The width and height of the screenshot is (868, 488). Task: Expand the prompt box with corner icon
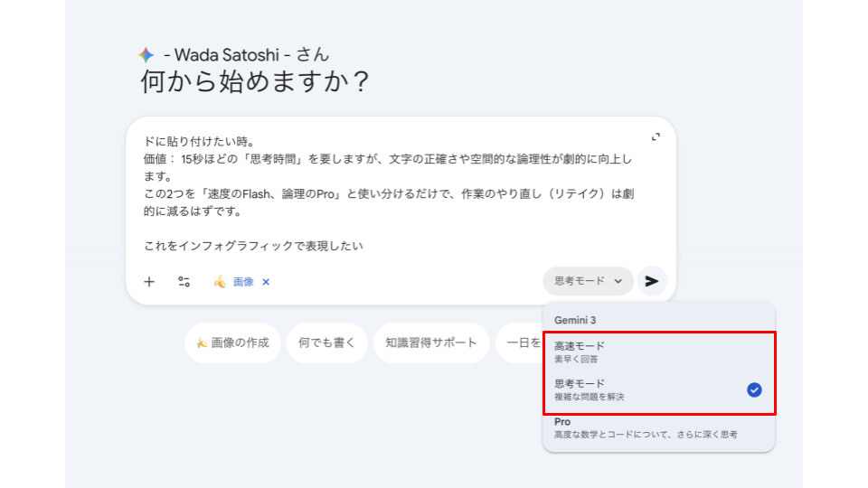coord(656,137)
